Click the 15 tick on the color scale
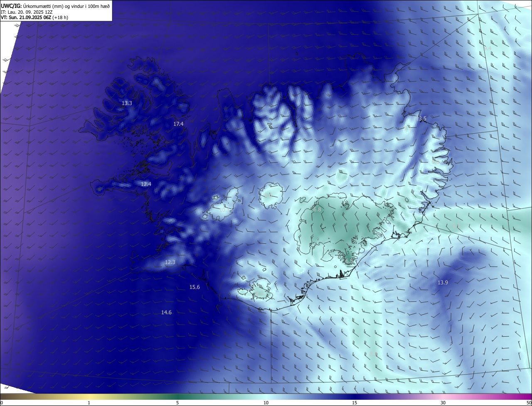 pyautogui.click(x=355, y=403)
